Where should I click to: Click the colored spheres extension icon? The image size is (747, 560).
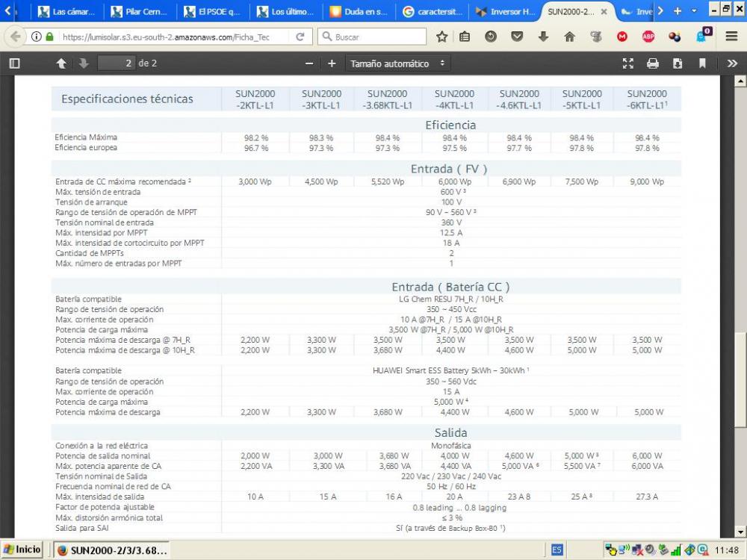point(675,37)
